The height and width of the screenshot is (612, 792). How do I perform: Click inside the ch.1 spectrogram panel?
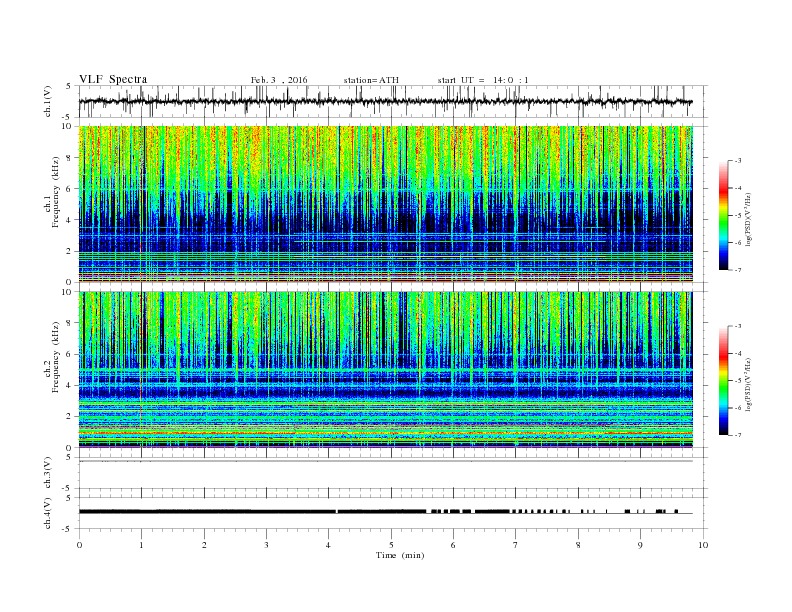(385, 204)
